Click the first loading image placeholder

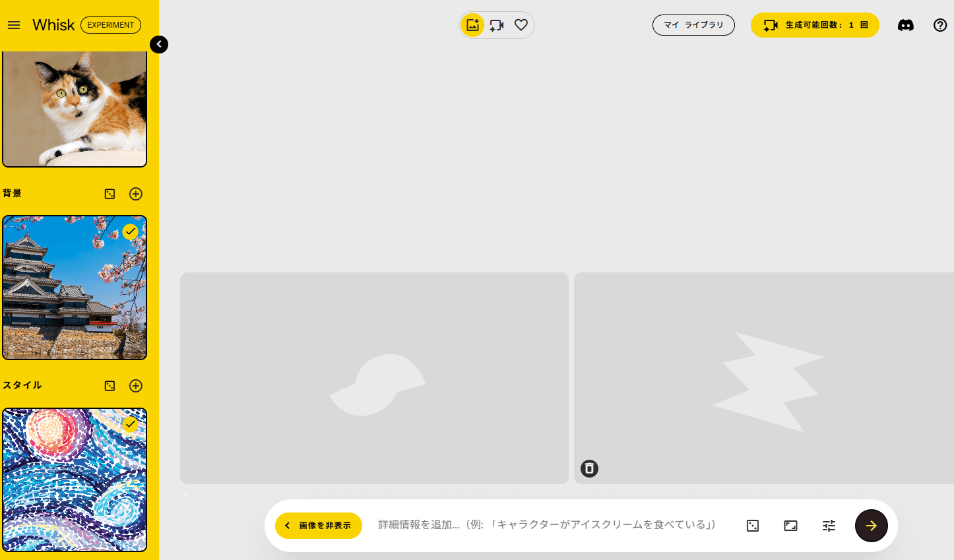coord(374,379)
